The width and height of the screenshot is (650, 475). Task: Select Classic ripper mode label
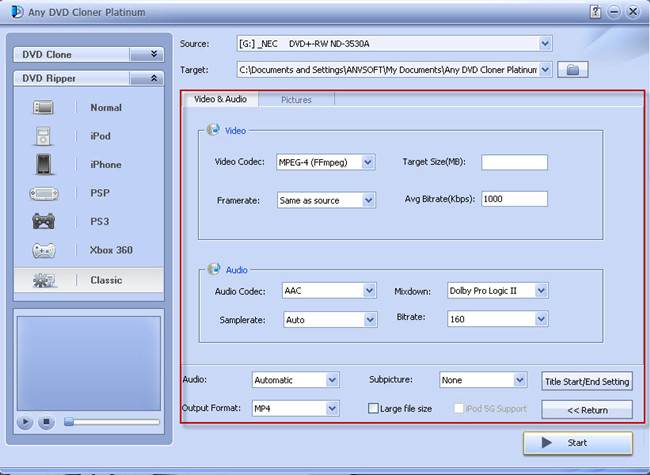click(x=106, y=280)
